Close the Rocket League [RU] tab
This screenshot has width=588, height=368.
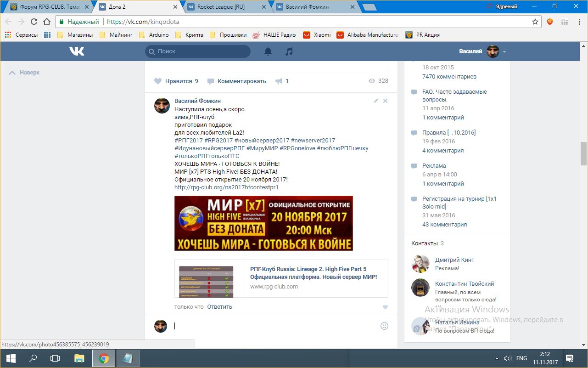coord(263,7)
